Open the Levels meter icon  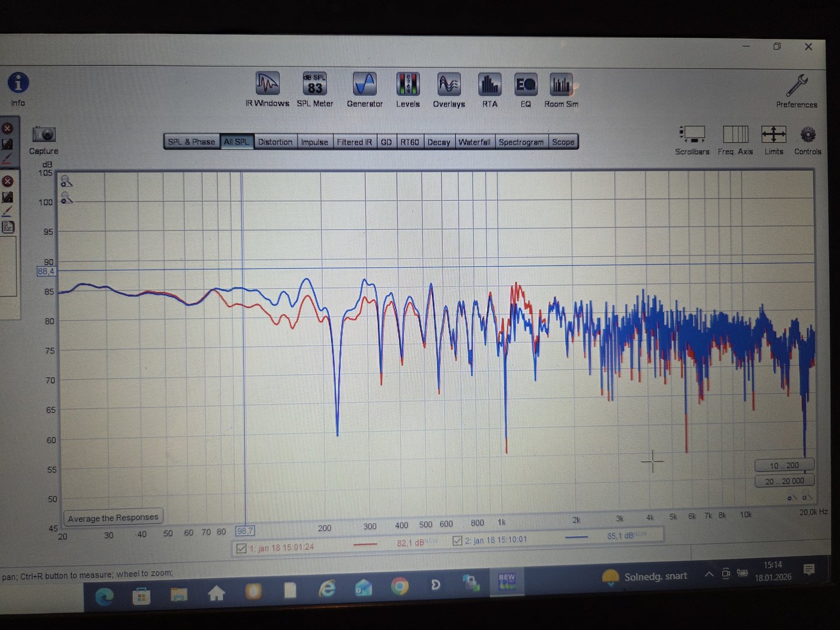tap(408, 85)
